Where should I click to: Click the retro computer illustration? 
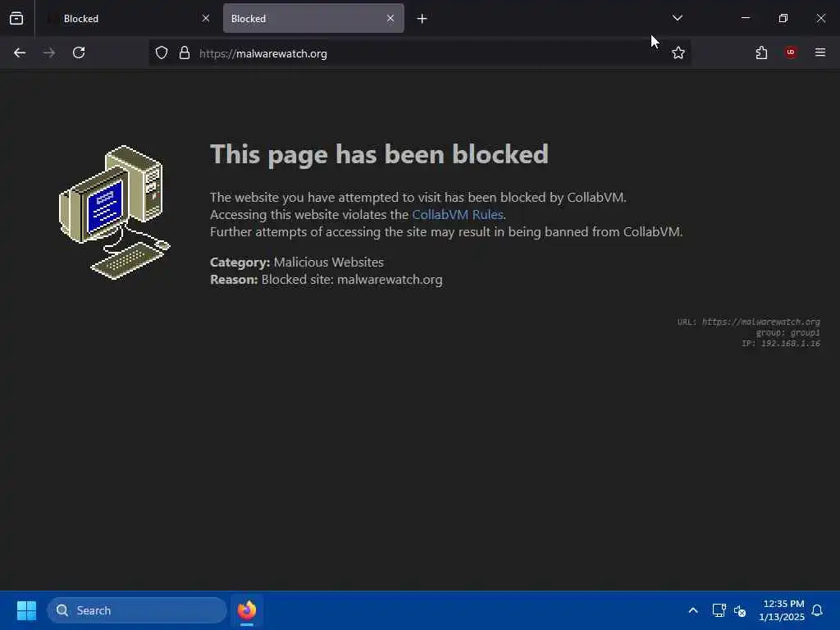[x=115, y=212]
